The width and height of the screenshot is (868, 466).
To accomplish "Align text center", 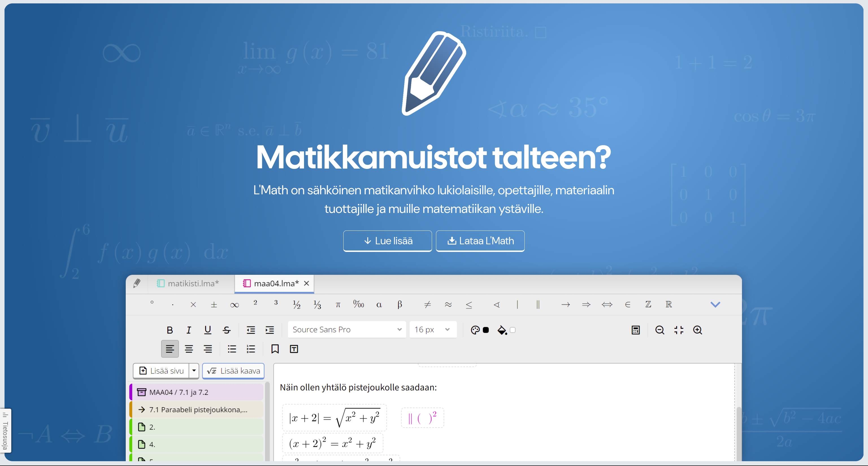I will tap(189, 349).
